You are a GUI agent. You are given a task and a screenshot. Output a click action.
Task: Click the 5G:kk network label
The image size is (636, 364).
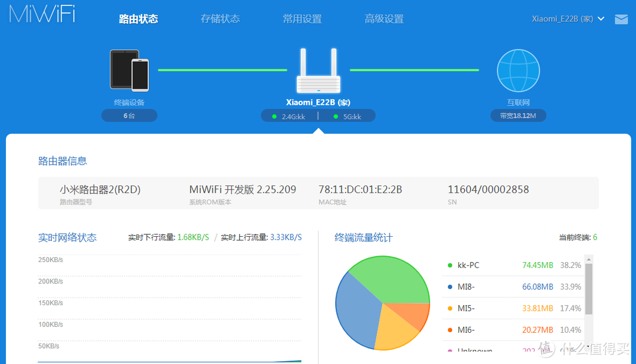(352, 117)
